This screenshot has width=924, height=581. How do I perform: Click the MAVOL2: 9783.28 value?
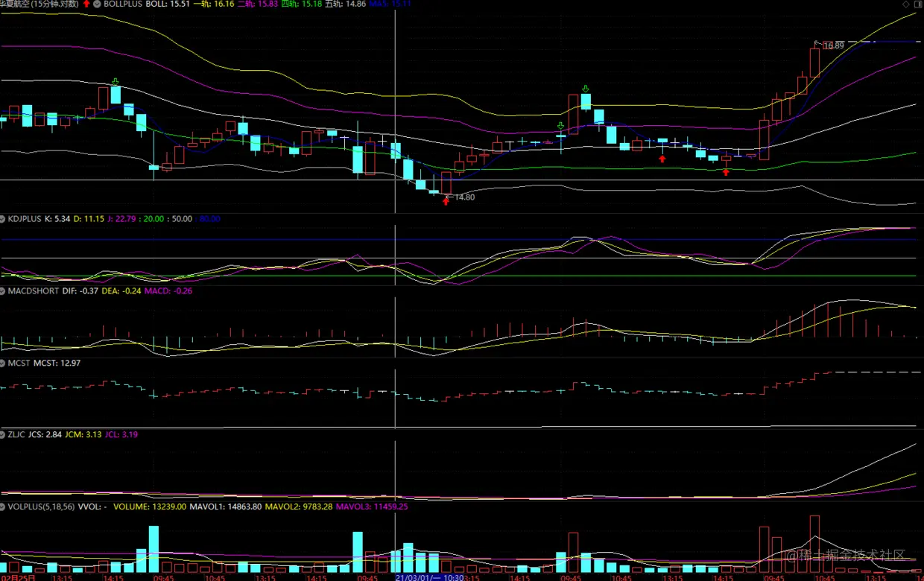click(300, 506)
